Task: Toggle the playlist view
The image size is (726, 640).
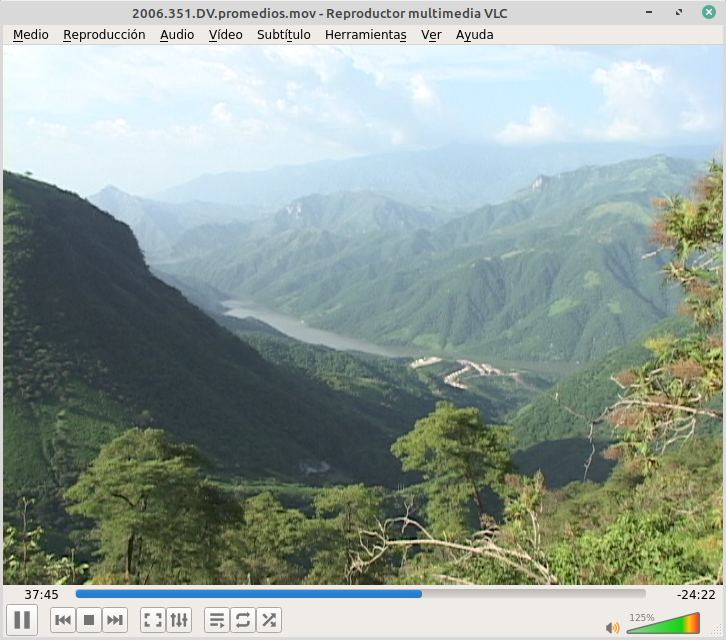Action: pyautogui.click(x=217, y=620)
